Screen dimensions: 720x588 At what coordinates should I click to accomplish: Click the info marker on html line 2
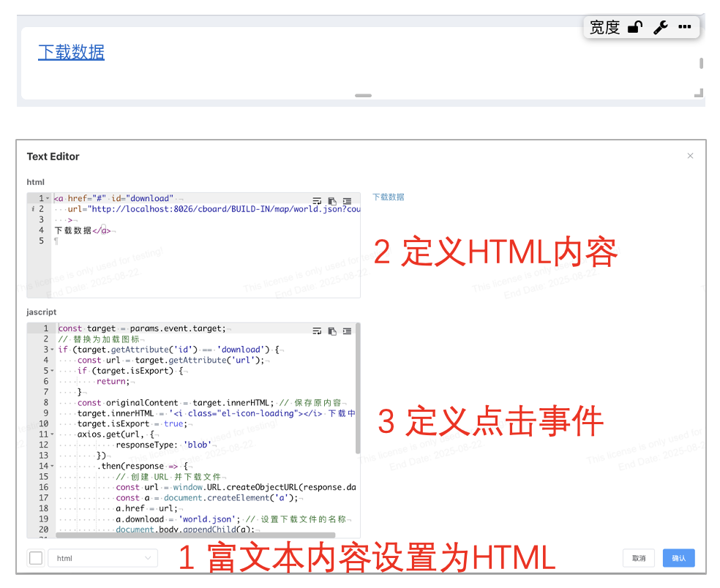[x=32, y=209]
